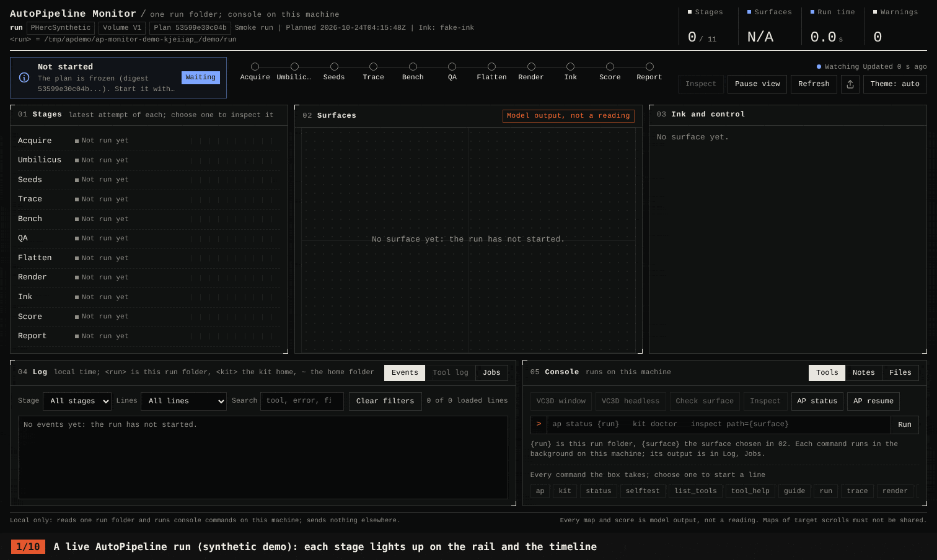The width and height of the screenshot is (937, 560).
Task: Click the VC3D headless button
Action: (x=630, y=401)
